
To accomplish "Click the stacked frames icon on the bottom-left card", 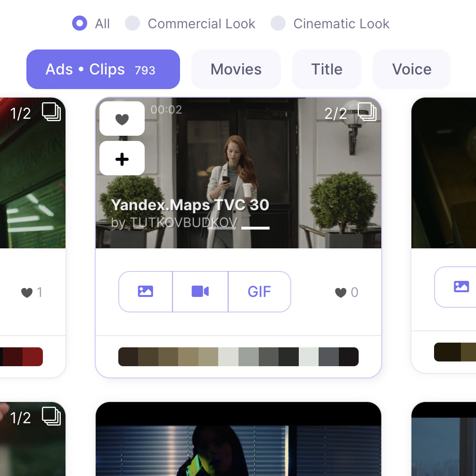I will [51, 416].
